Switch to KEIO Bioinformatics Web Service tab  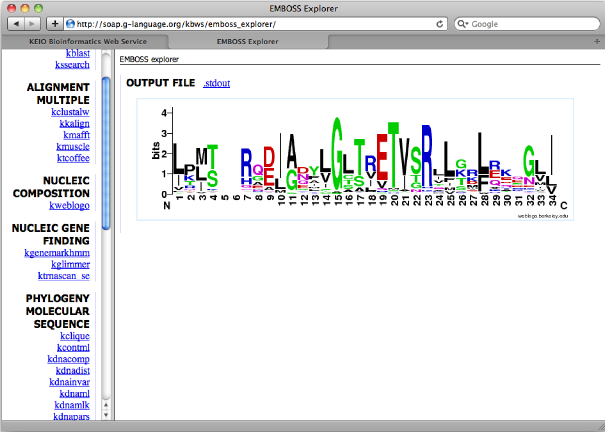88,42
